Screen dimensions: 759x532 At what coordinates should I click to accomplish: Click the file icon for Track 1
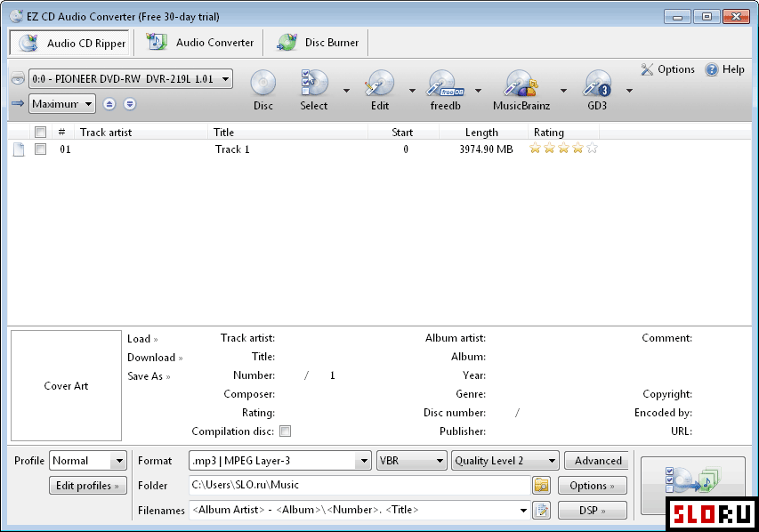coord(19,149)
